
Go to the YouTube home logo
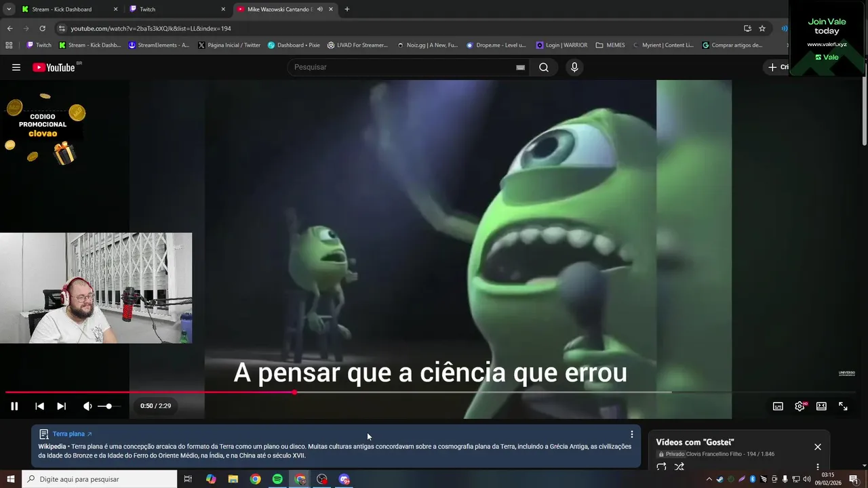54,67
